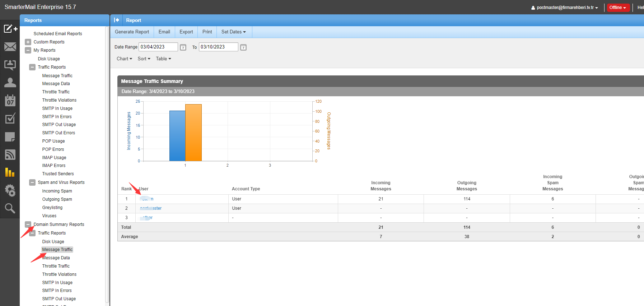Open the Tasks checkmark icon

coord(10,119)
